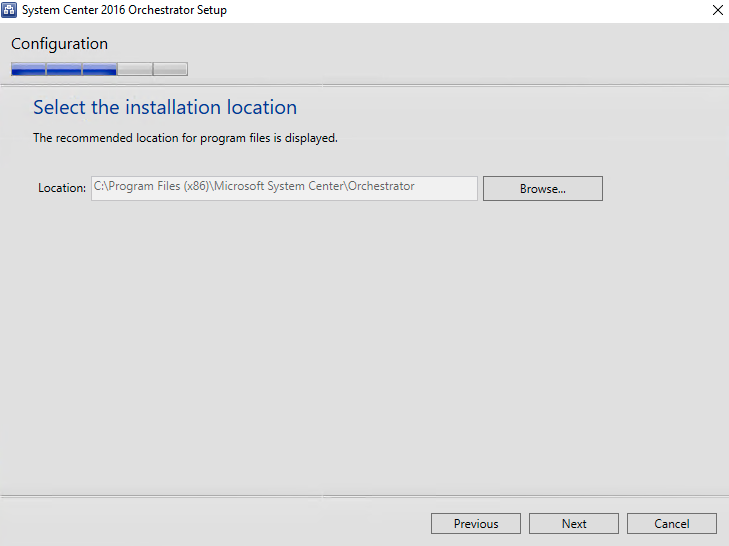
Task: Click the 'Select the installation location' heading
Action: point(165,107)
